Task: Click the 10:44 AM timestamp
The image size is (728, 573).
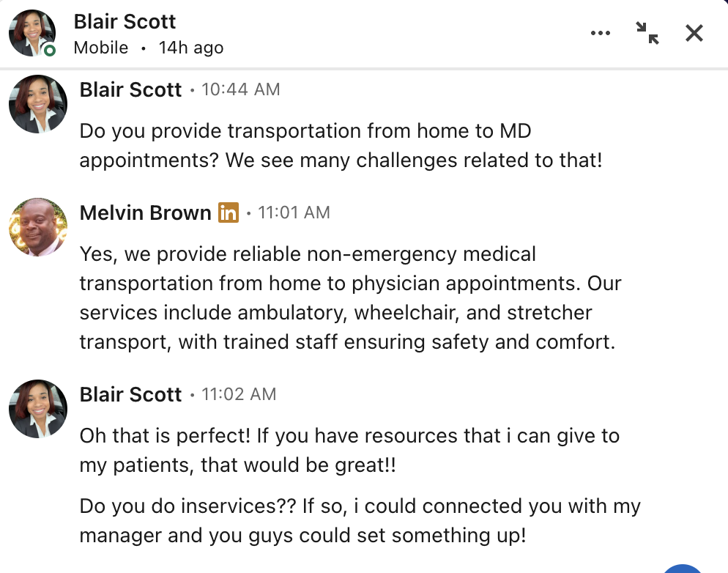Action: tap(240, 90)
